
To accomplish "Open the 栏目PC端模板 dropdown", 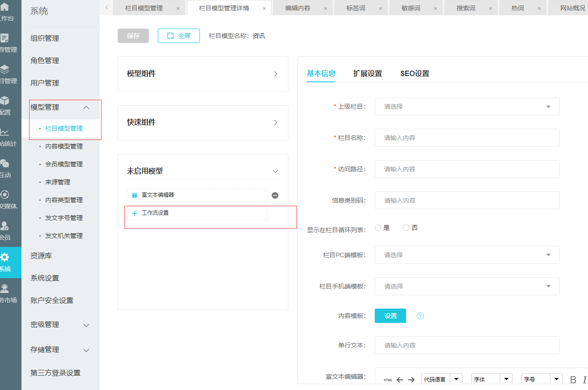I will point(467,255).
